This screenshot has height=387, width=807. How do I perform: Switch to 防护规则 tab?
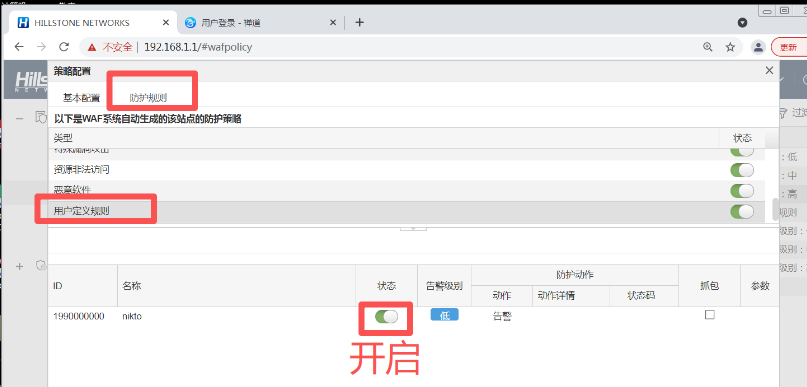tap(148, 98)
